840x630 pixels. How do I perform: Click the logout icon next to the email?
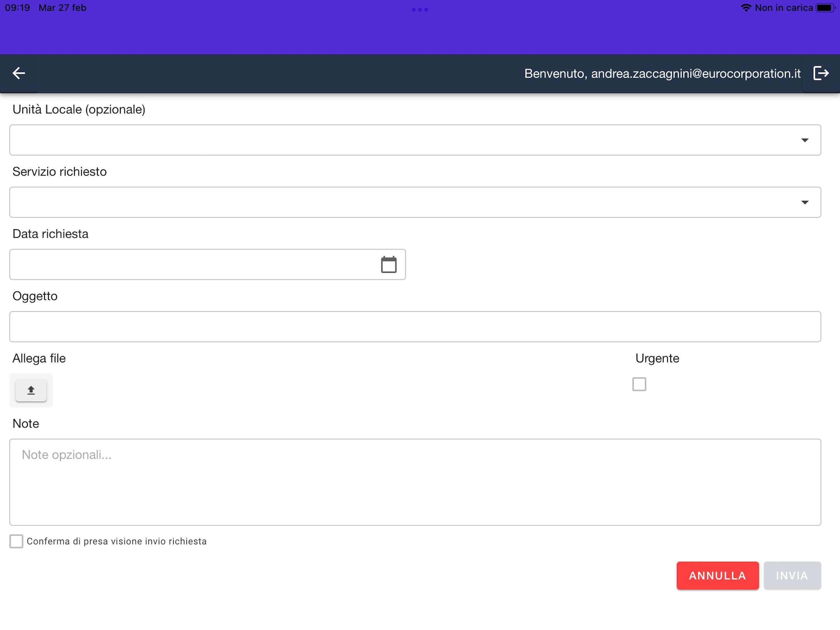[821, 73]
